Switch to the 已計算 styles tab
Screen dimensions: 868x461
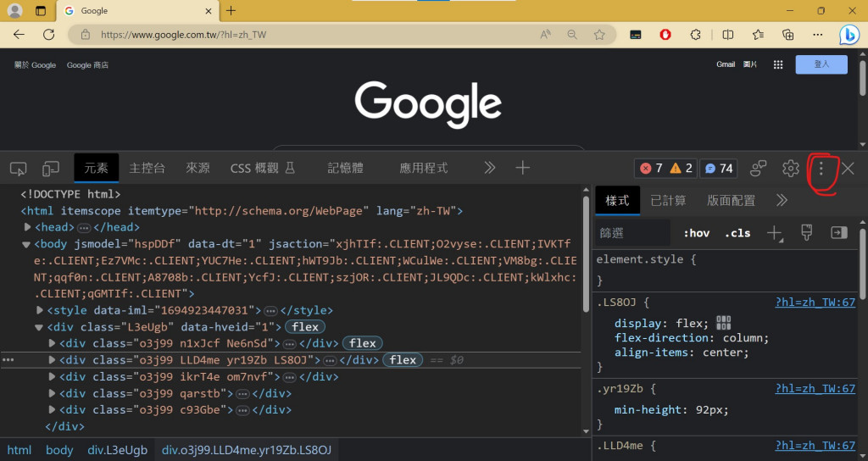point(668,200)
